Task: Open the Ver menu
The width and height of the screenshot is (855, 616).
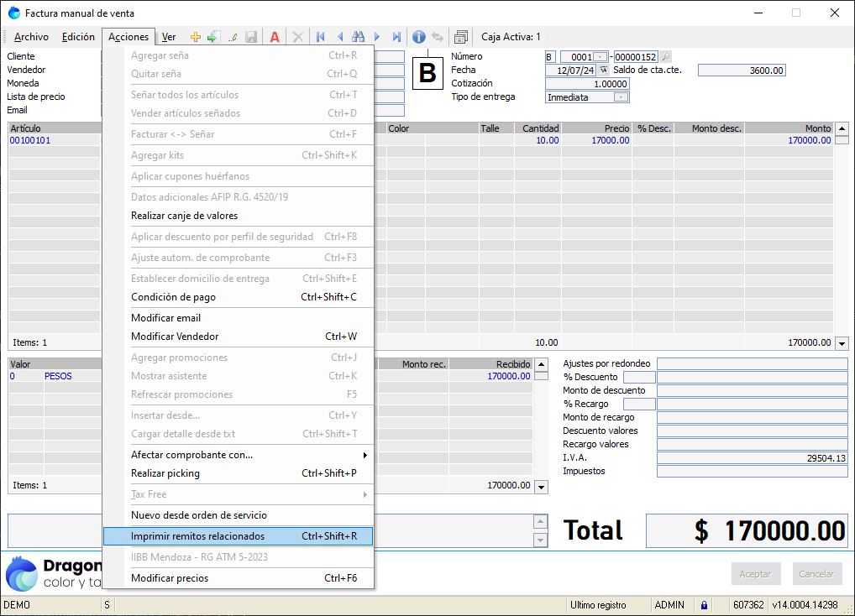Action: pos(169,37)
